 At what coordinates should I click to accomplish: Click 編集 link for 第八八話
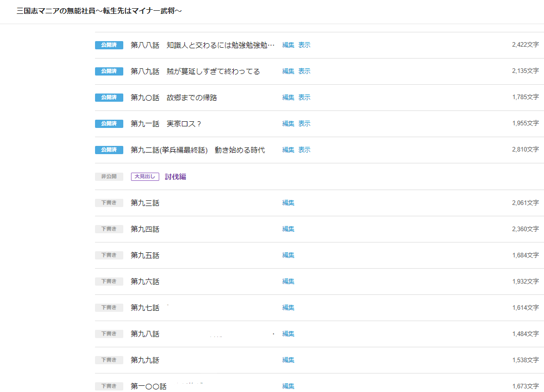pos(288,45)
